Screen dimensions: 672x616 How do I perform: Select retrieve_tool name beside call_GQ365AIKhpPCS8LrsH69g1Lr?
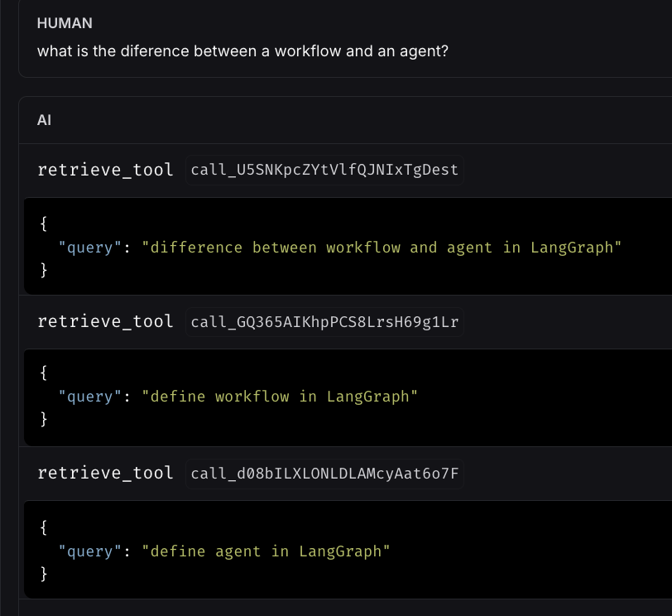(105, 321)
